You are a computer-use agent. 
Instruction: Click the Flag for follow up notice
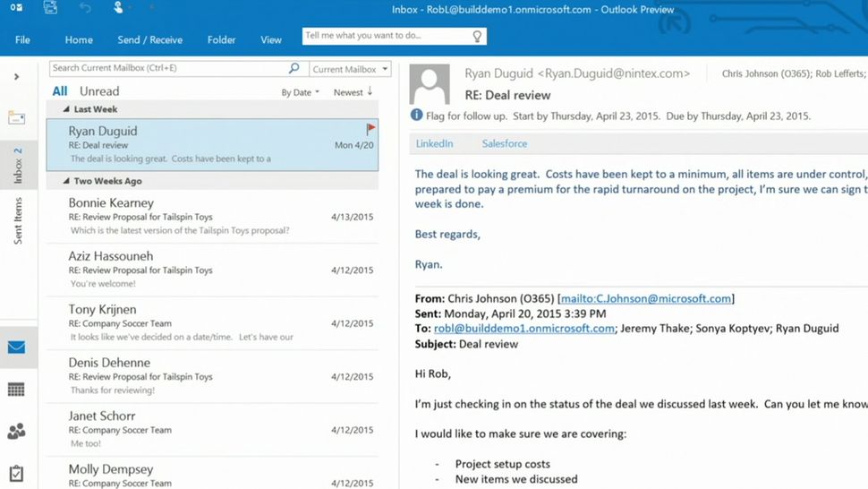click(617, 116)
